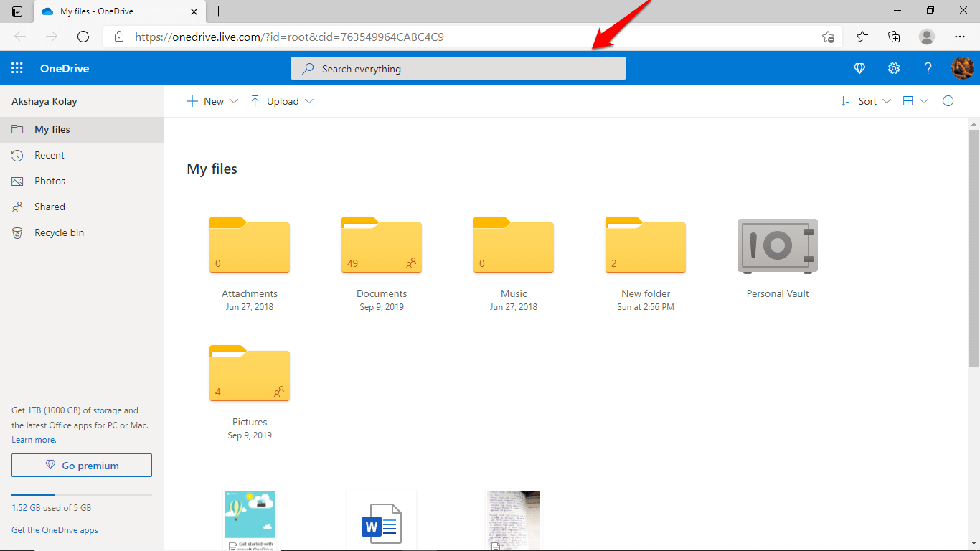Image resolution: width=980 pixels, height=551 pixels.
Task: Switch view with the tiles view icon
Action: [x=908, y=101]
